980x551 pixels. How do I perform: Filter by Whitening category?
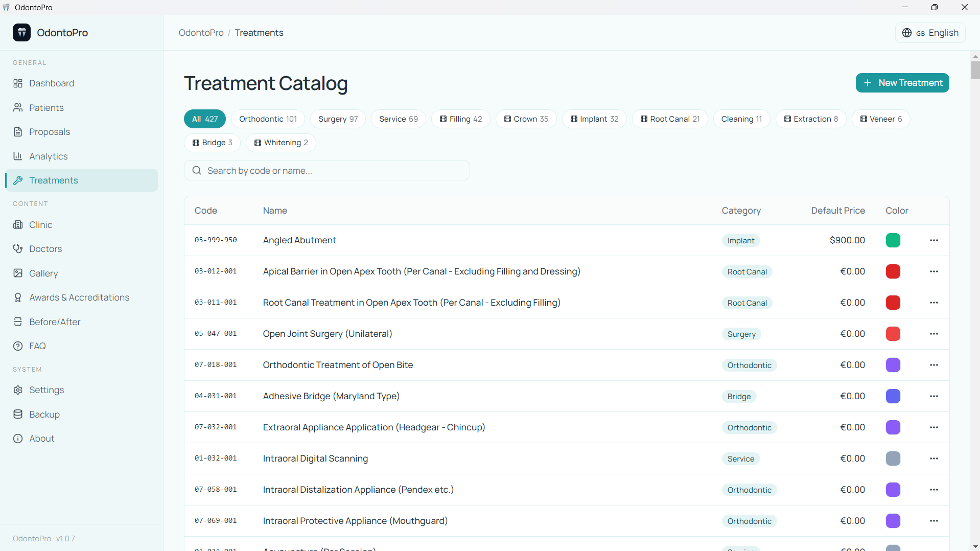coord(281,143)
